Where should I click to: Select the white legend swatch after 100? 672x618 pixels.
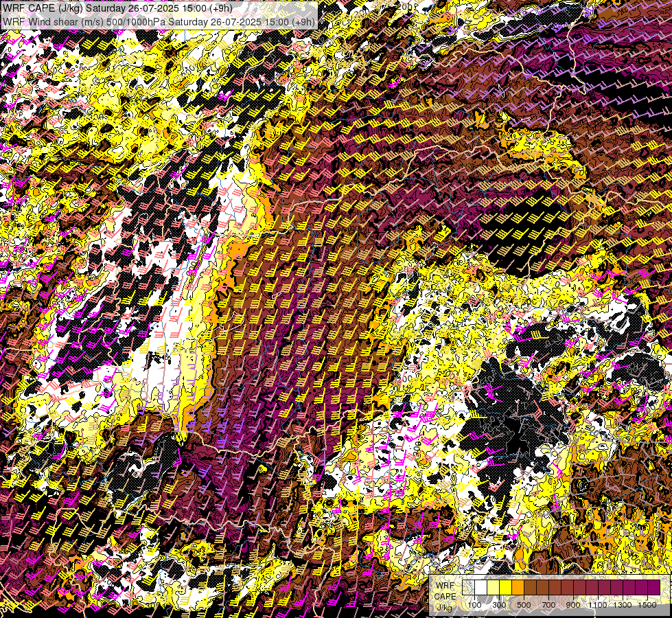[x=481, y=587]
